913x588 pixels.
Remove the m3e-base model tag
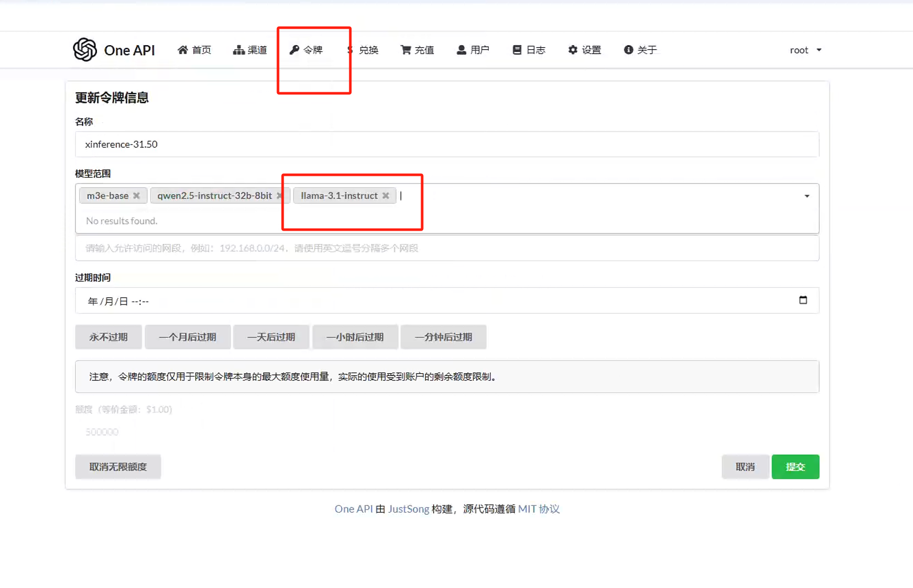[x=136, y=196]
